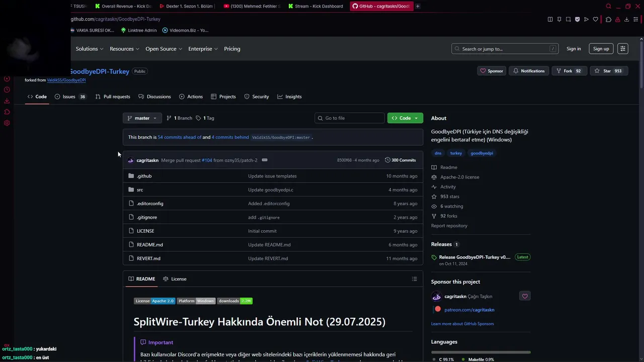644x362 pixels.
Task: Take a snapshot with the toolbar capture icon
Action: (x=568, y=19)
